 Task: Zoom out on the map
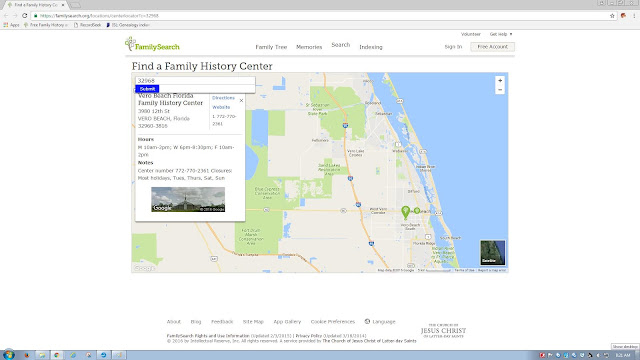500,90
